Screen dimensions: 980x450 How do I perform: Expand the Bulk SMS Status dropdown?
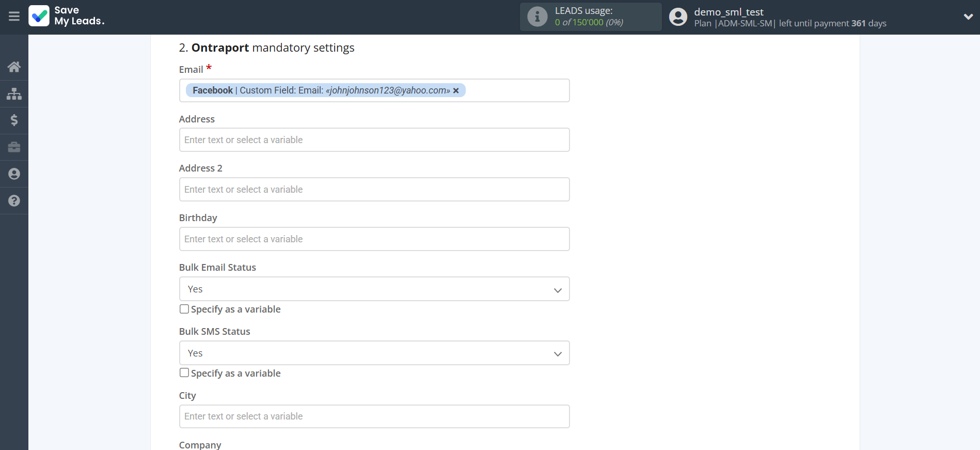(x=374, y=353)
